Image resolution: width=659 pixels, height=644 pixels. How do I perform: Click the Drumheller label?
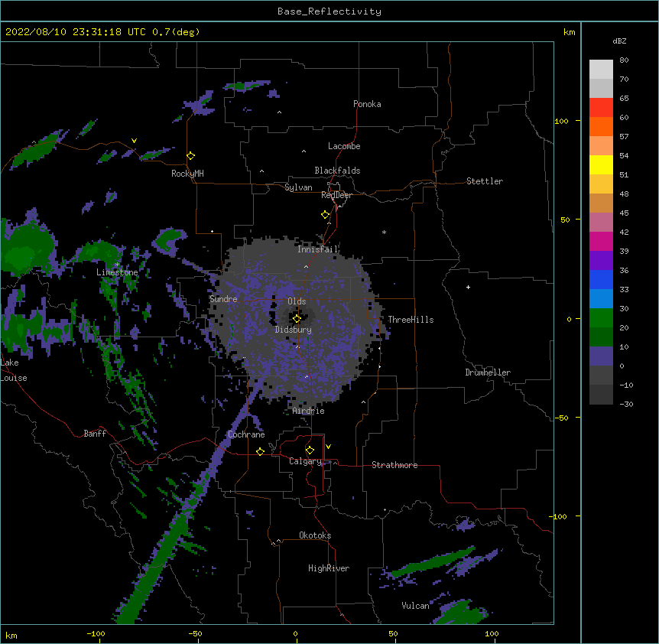click(x=488, y=372)
